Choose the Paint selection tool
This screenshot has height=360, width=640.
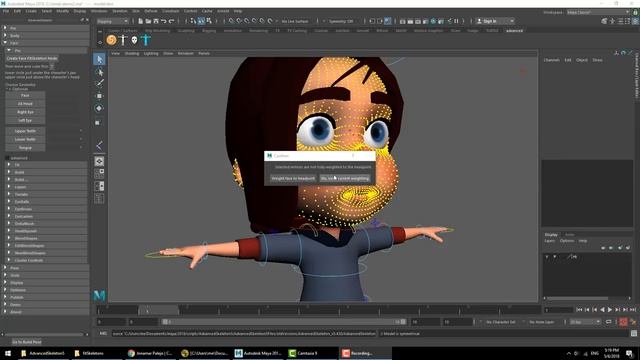click(x=99, y=84)
